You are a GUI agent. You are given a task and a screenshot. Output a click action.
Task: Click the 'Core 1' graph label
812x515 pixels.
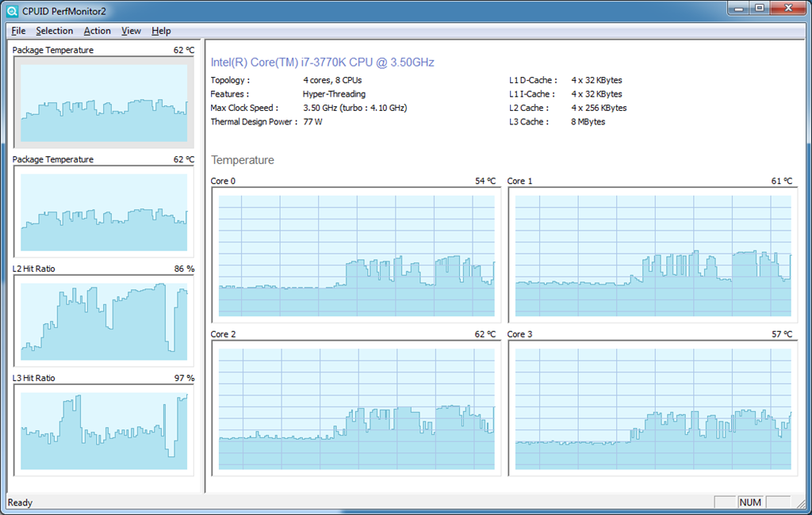(x=519, y=181)
